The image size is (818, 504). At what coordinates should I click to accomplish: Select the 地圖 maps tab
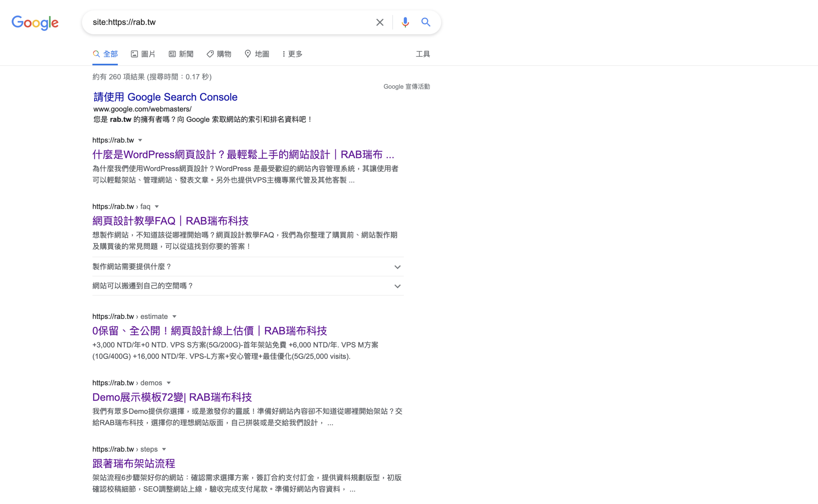click(x=257, y=54)
